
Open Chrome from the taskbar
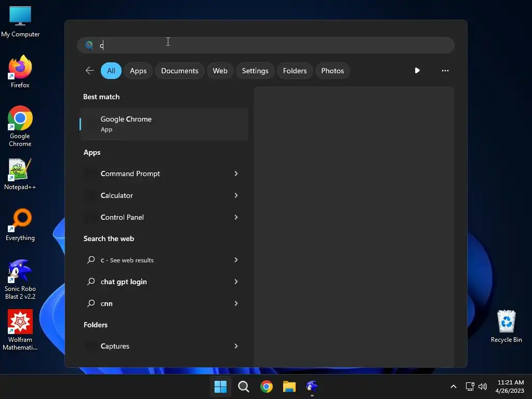click(267, 387)
